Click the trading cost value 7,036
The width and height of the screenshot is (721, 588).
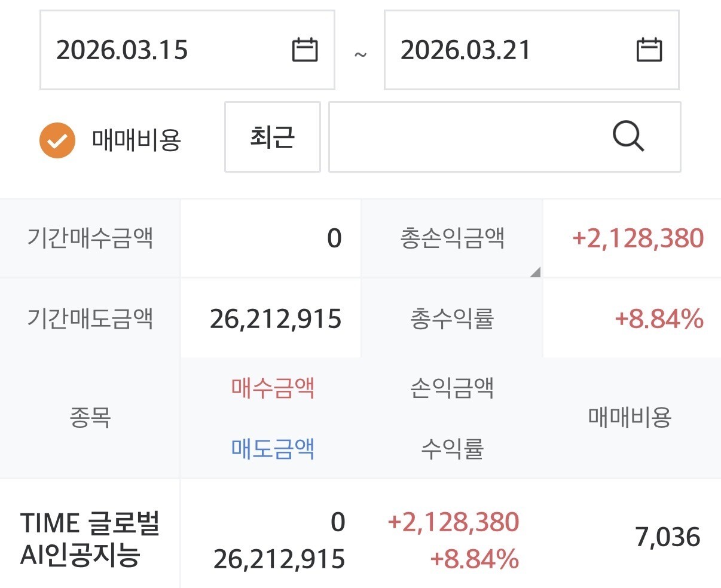(x=667, y=537)
